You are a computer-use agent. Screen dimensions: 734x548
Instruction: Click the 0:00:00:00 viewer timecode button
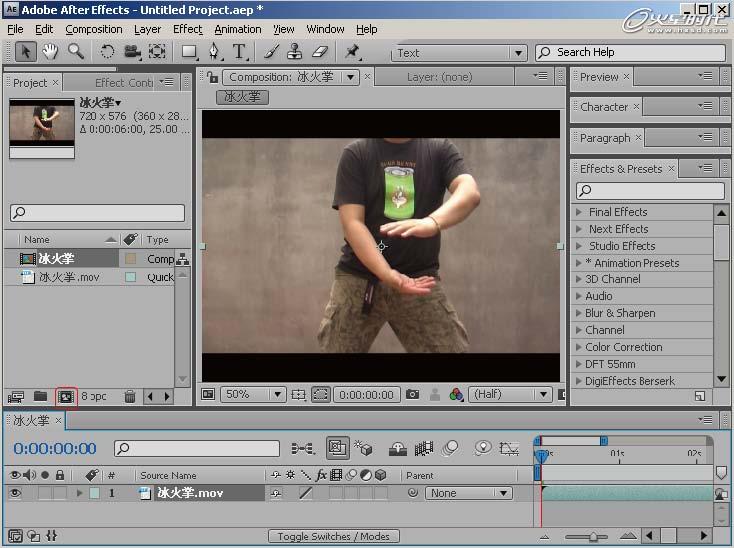coord(366,395)
